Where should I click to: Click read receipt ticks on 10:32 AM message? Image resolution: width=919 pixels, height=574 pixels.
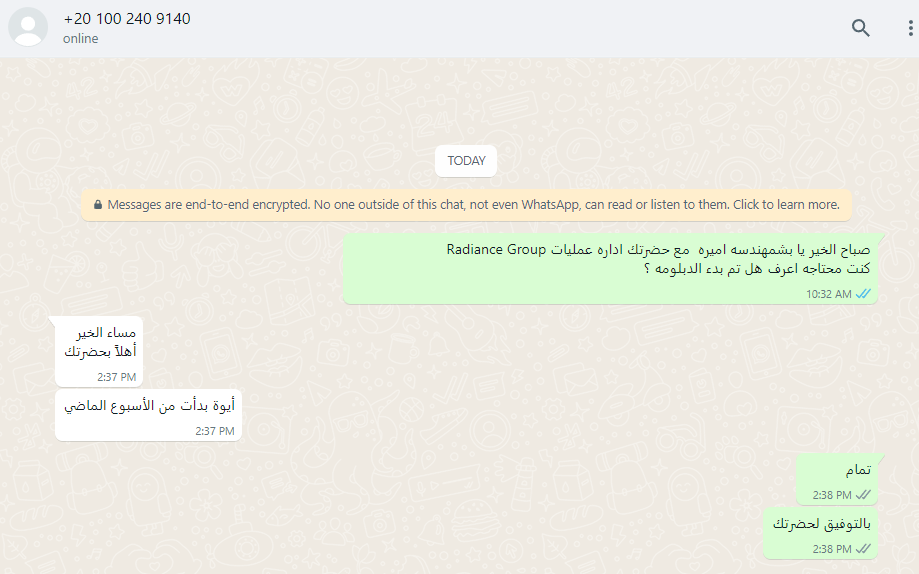point(863,294)
